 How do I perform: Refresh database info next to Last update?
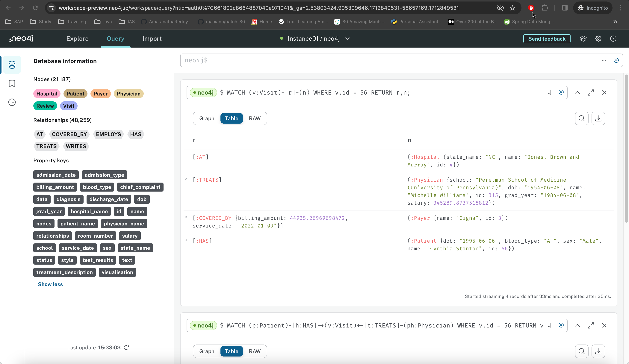click(126, 348)
